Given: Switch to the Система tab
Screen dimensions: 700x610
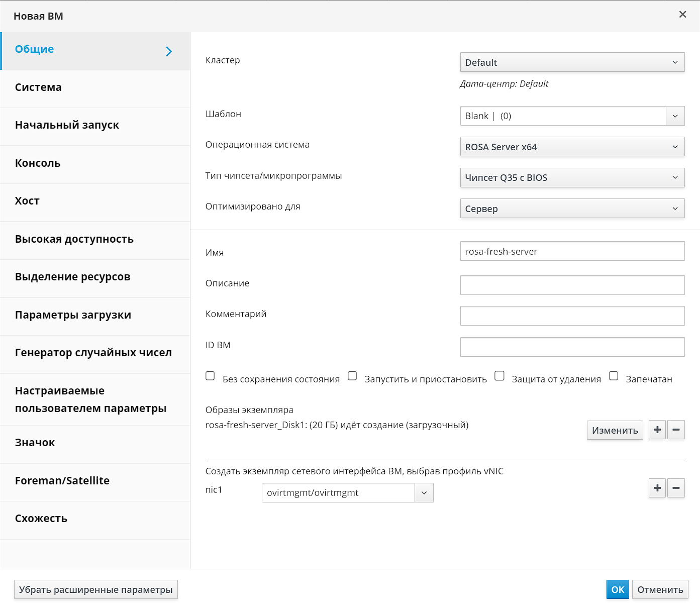Looking at the screenshot, I should [x=39, y=87].
